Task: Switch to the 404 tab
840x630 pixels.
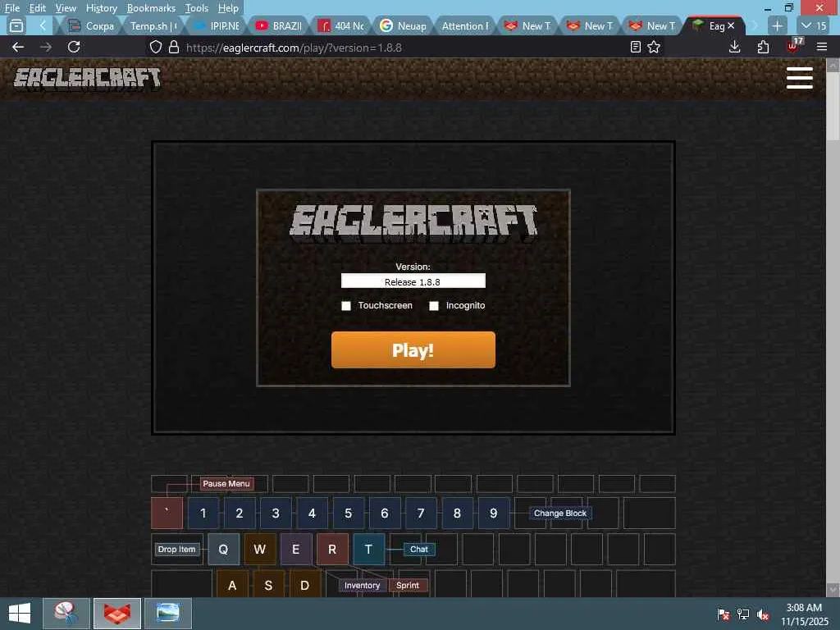Action: coord(341,25)
